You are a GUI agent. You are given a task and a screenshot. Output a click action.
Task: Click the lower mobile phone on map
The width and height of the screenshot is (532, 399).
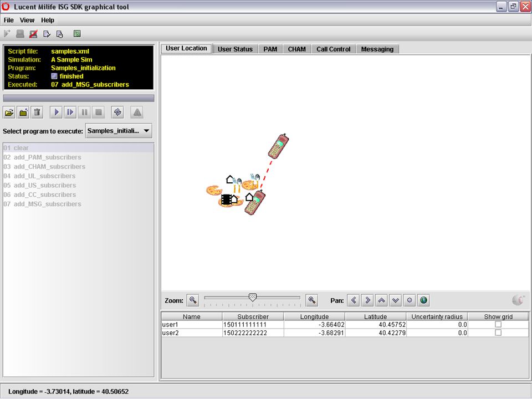tap(255, 203)
